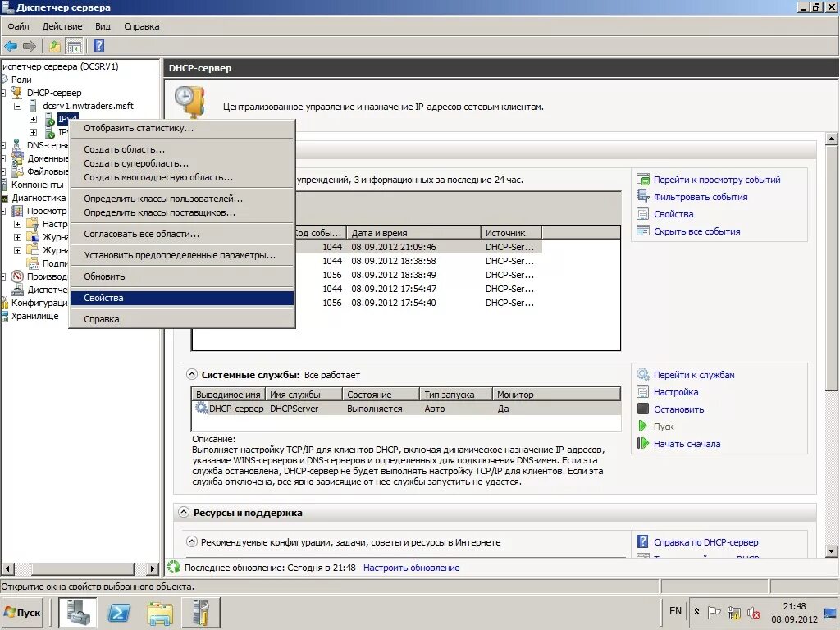Toggle the show/hide console tree toolbar icon
The image size is (840, 630).
[74, 47]
